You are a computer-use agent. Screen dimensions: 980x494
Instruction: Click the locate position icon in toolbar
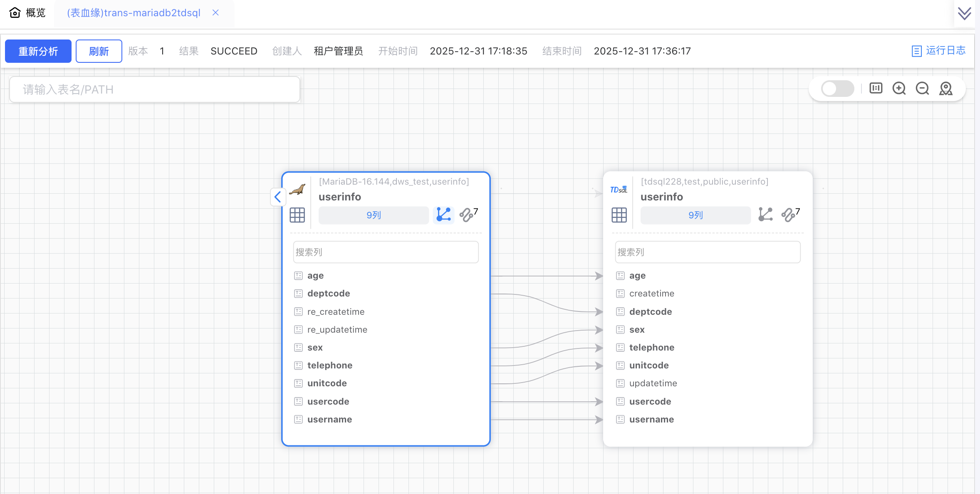click(x=945, y=89)
